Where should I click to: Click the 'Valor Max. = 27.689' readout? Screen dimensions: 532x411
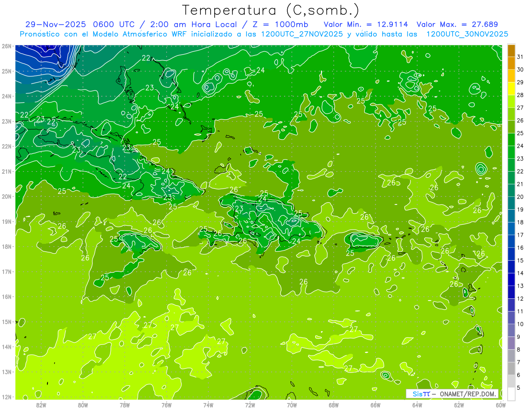coord(458,24)
